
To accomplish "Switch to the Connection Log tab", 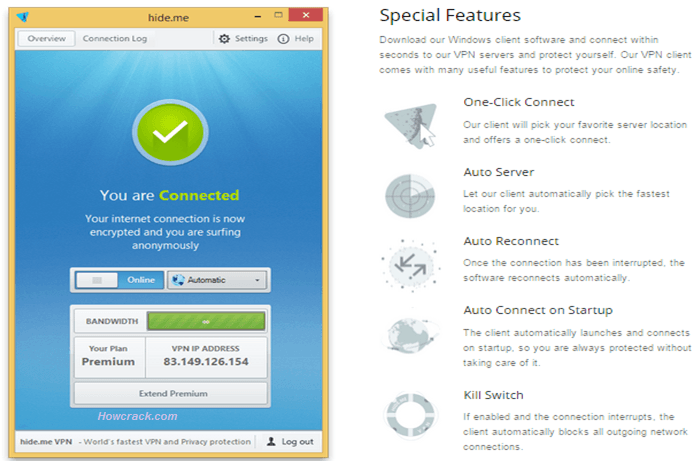I will [x=115, y=39].
